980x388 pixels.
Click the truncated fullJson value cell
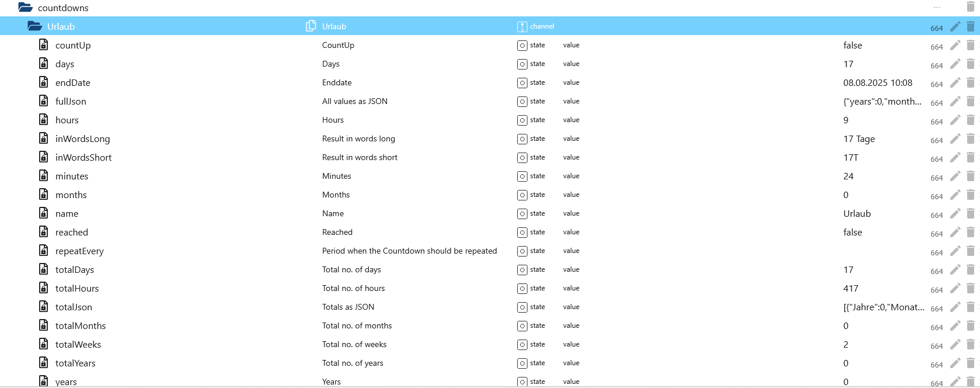coord(882,101)
